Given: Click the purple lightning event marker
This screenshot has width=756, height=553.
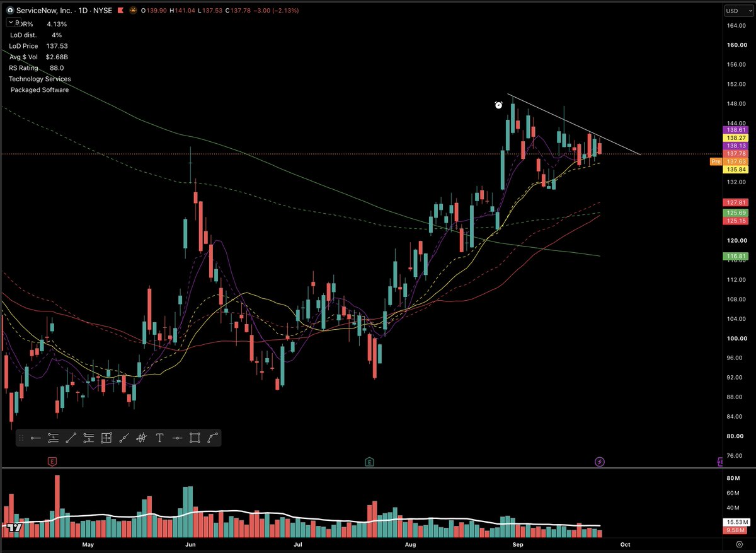Looking at the screenshot, I should (x=600, y=462).
